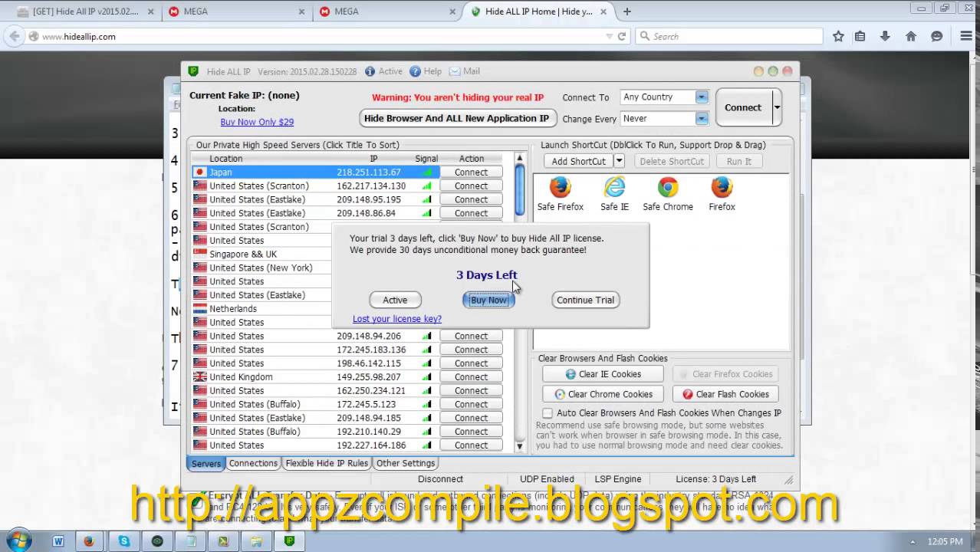
Task: Click Buy Now in trial dialog
Action: pos(488,300)
